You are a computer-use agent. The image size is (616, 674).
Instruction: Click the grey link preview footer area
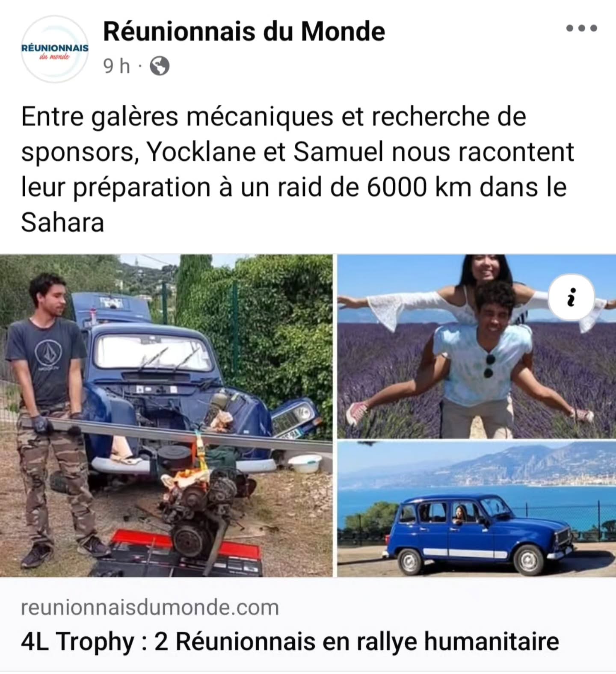pos(308,624)
